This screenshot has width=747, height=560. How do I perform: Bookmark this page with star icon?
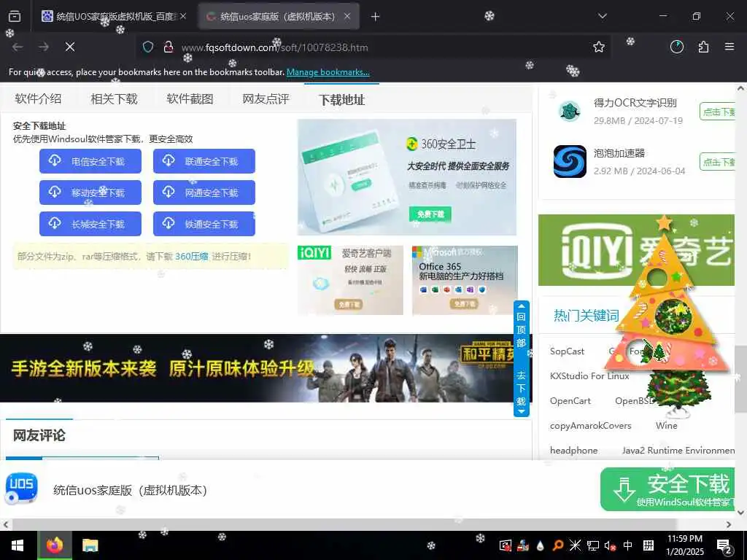(x=599, y=47)
